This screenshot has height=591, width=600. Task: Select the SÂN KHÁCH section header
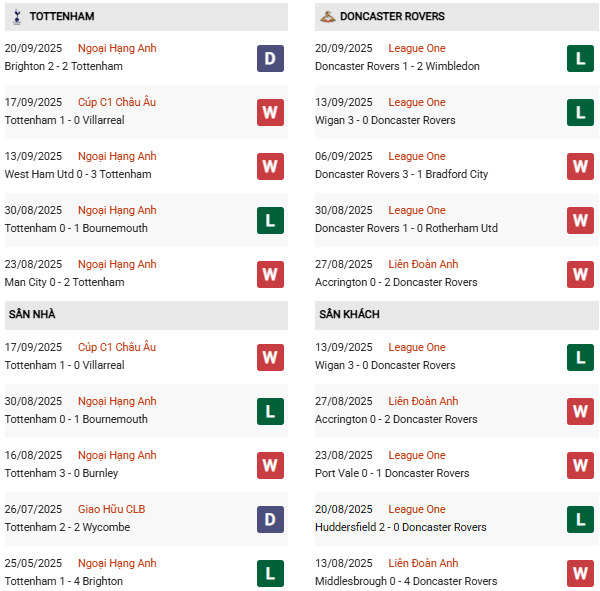(349, 314)
